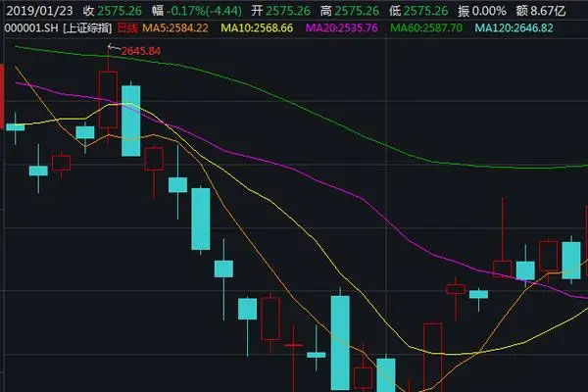Click the MA5:2584.22 indicator label
This screenshot has height=392, width=588.
point(175,27)
